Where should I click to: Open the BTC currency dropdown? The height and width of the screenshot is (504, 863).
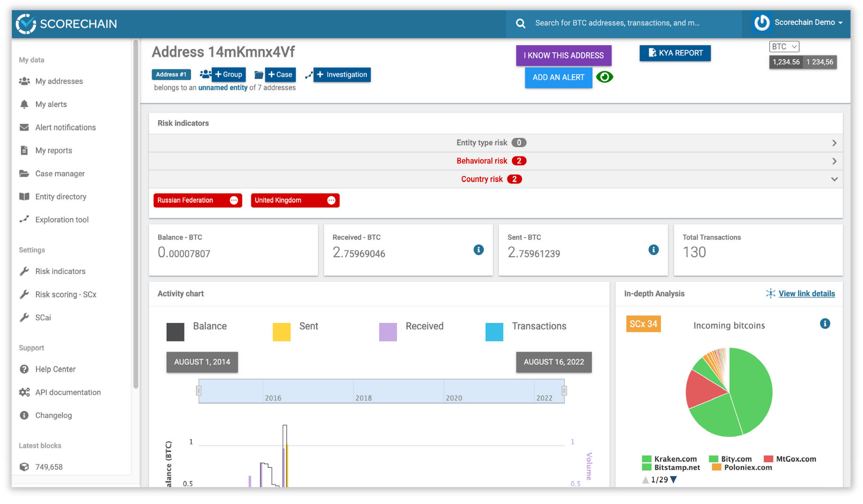click(784, 46)
